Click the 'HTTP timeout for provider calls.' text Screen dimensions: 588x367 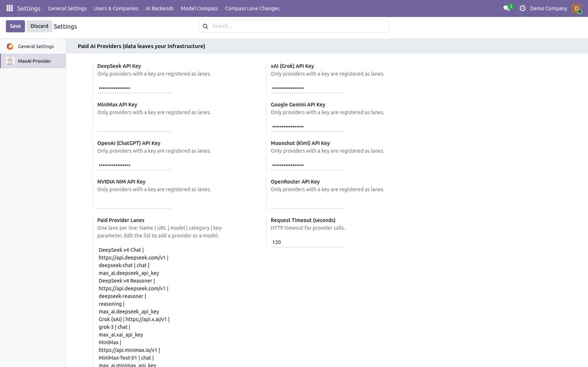pos(308,228)
